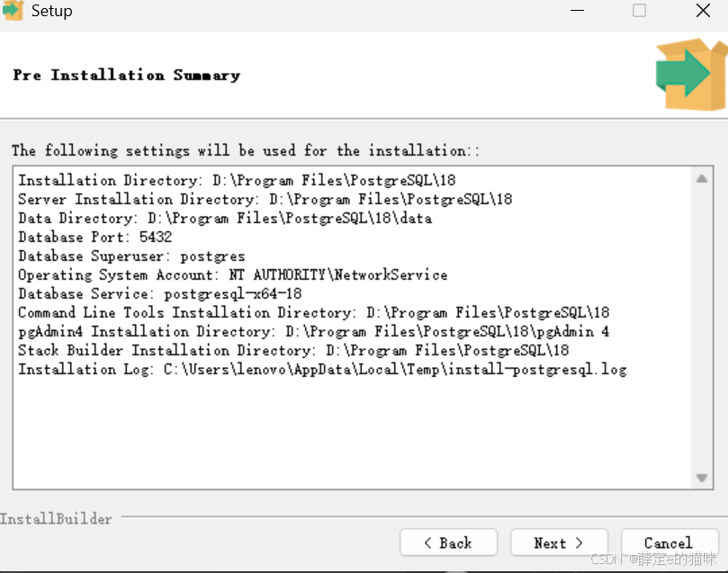Select the Operating System Account line
This screenshot has width=728, height=573.
coord(233,274)
